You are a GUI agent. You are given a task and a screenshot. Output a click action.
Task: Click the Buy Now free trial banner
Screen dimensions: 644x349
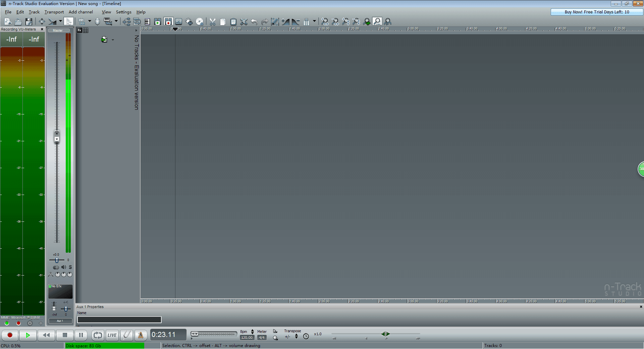pos(596,12)
